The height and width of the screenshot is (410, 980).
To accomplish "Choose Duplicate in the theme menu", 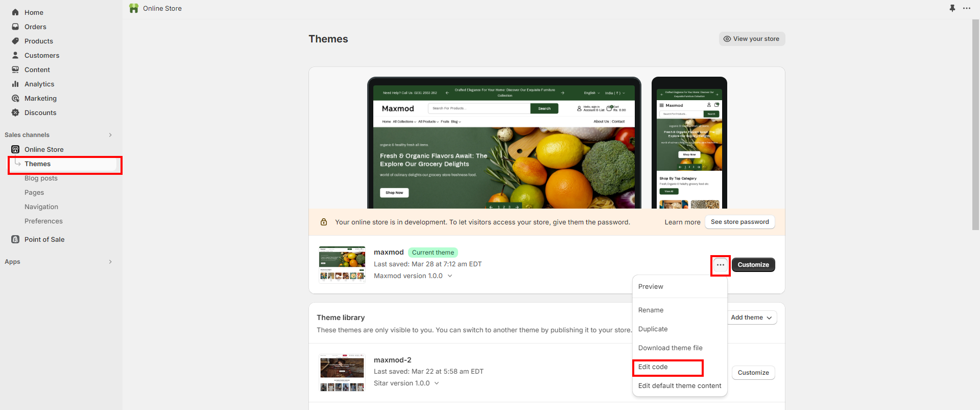I will coord(653,329).
